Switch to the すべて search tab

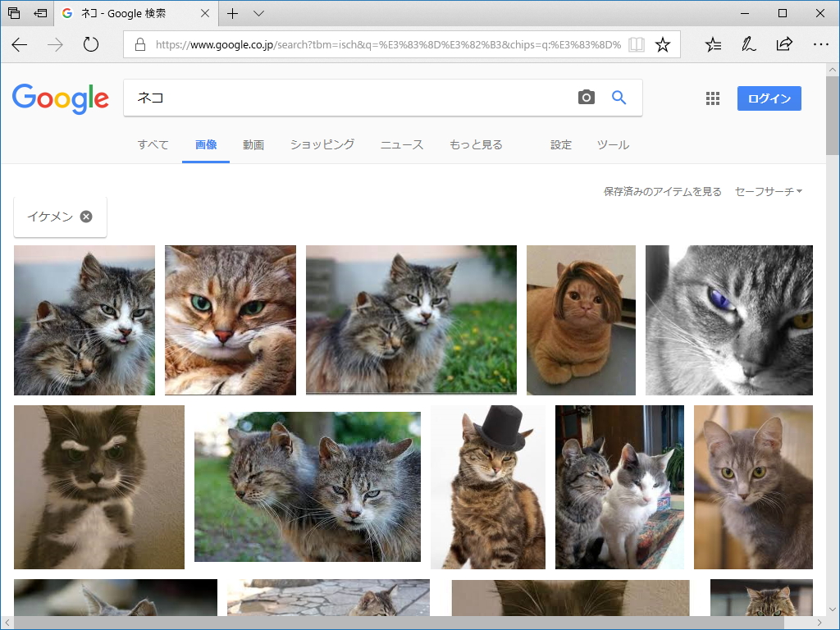pyautogui.click(x=153, y=144)
